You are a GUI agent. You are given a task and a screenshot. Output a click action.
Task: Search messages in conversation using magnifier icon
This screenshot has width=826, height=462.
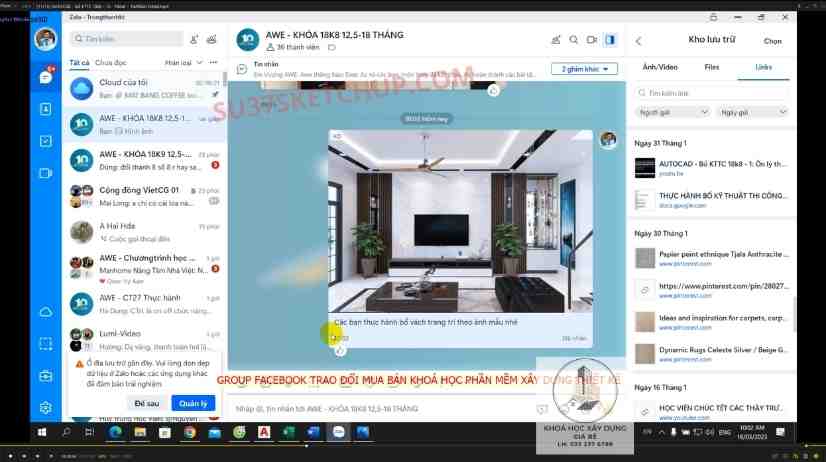pos(573,40)
